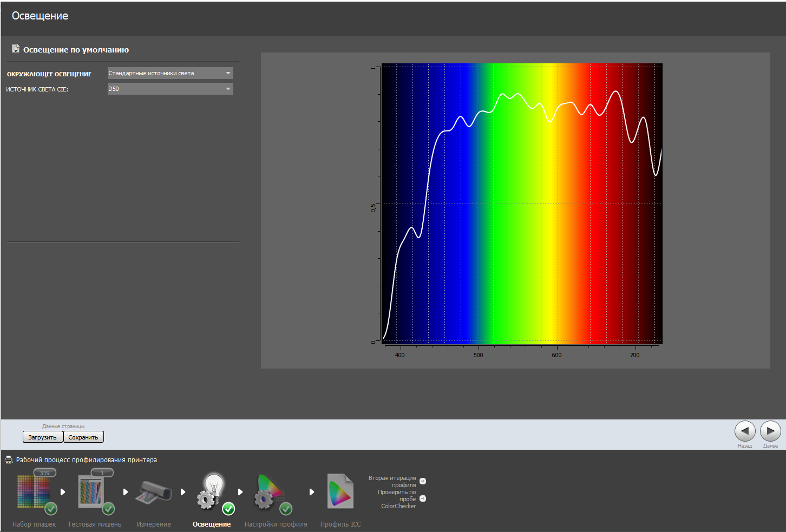The width and height of the screenshot is (786, 532).
Task: Open the Набор плашек workflow step icon
Action: (34, 491)
